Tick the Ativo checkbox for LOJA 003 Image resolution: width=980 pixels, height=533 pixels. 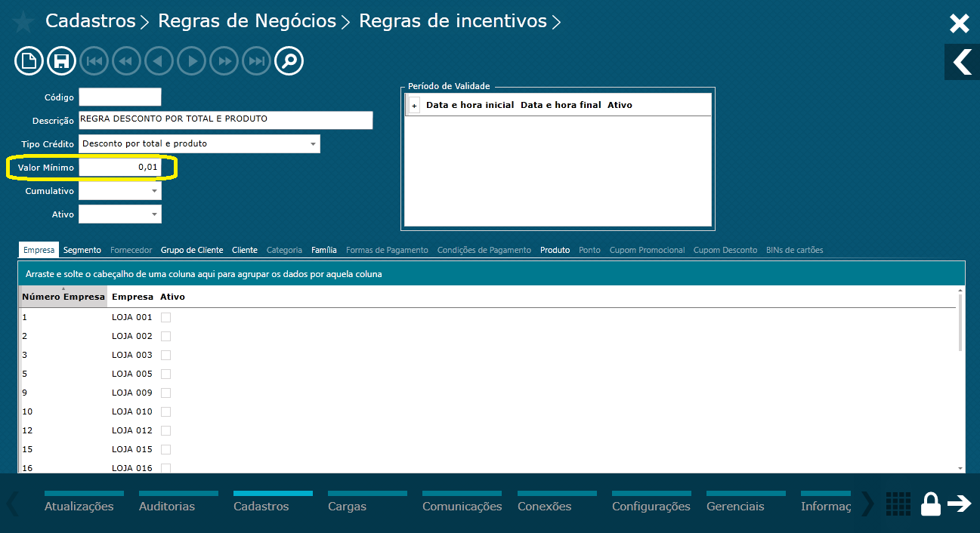tap(165, 355)
